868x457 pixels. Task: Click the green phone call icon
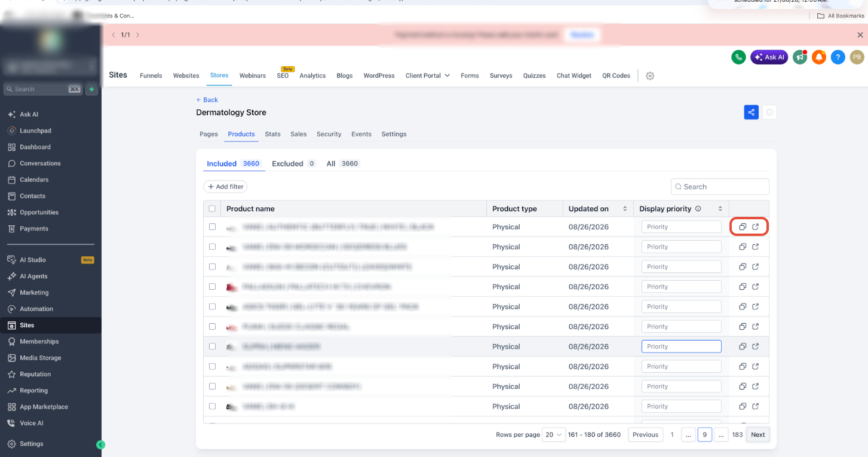(739, 57)
